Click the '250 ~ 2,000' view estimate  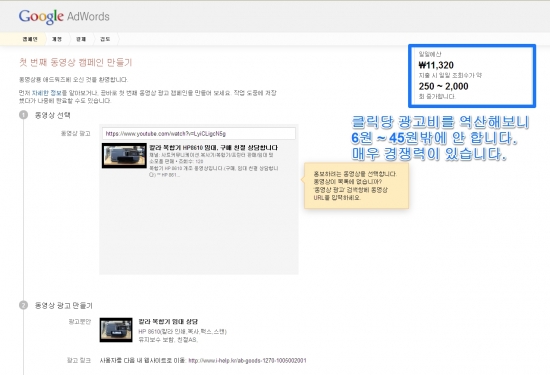443,86
